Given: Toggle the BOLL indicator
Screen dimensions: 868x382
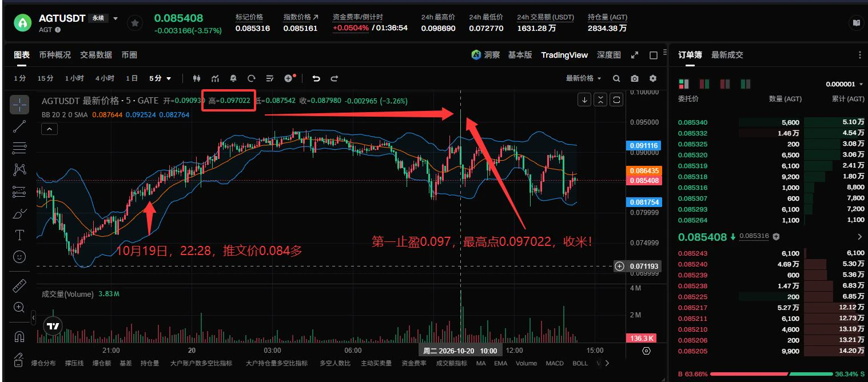Looking at the screenshot, I should (580, 363).
